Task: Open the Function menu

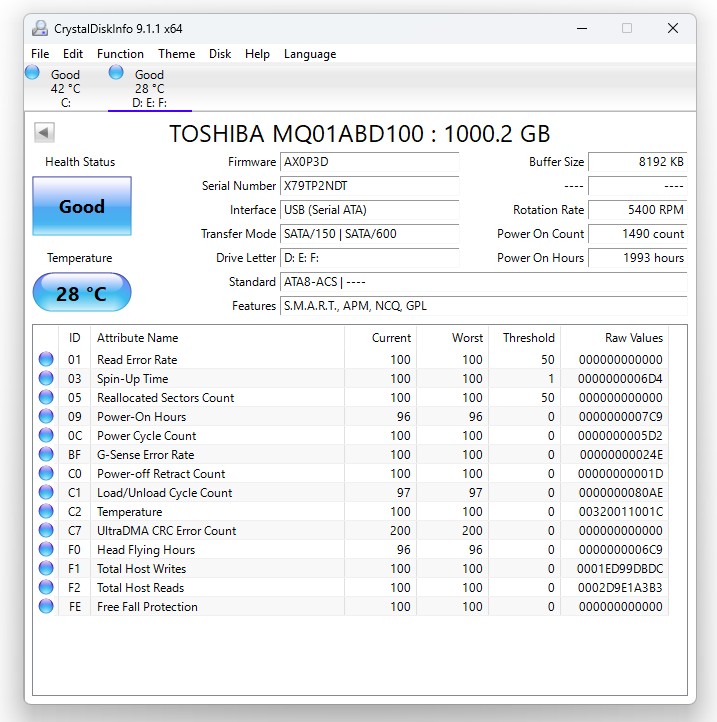Action: tap(120, 54)
